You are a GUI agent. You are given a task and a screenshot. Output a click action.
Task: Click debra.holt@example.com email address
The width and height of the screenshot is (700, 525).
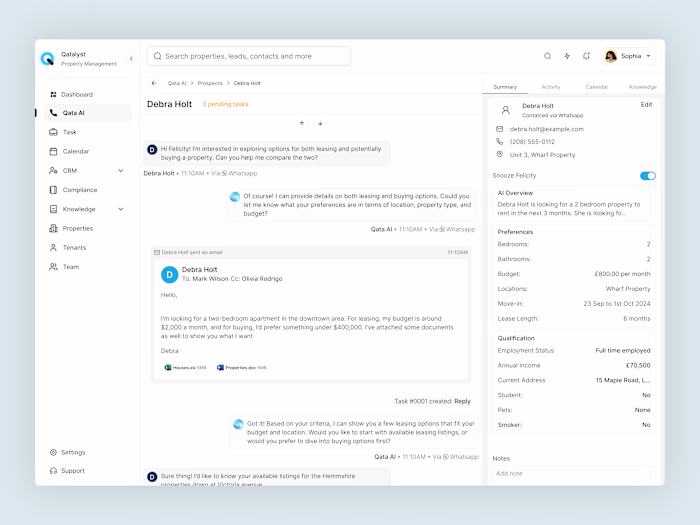(x=546, y=129)
